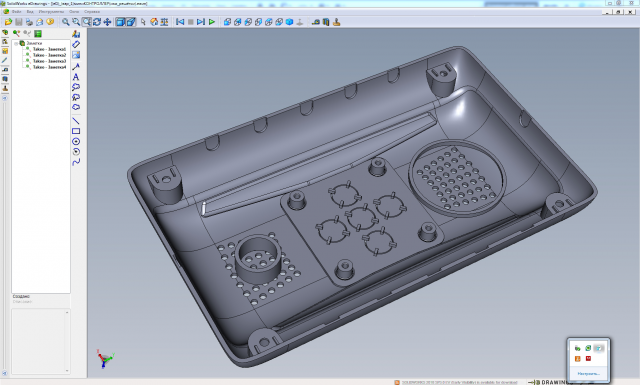Click the red M icon in tray popup

(588, 358)
